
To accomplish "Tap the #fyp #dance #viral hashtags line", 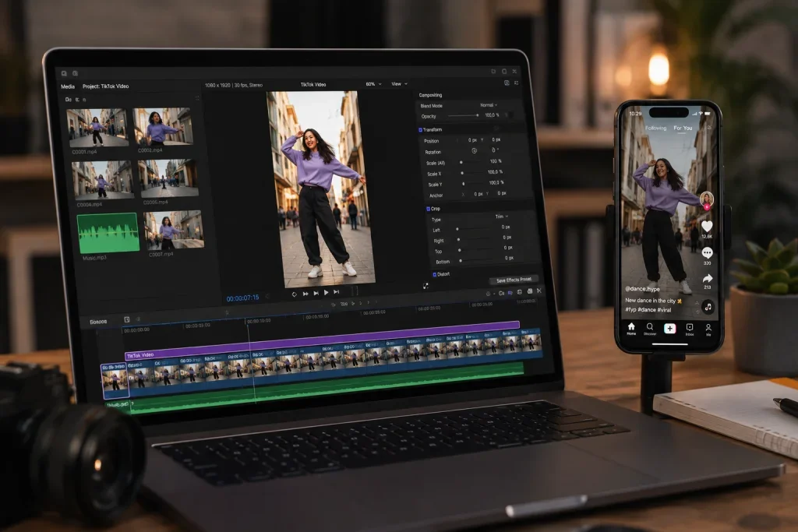I will click(648, 309).
